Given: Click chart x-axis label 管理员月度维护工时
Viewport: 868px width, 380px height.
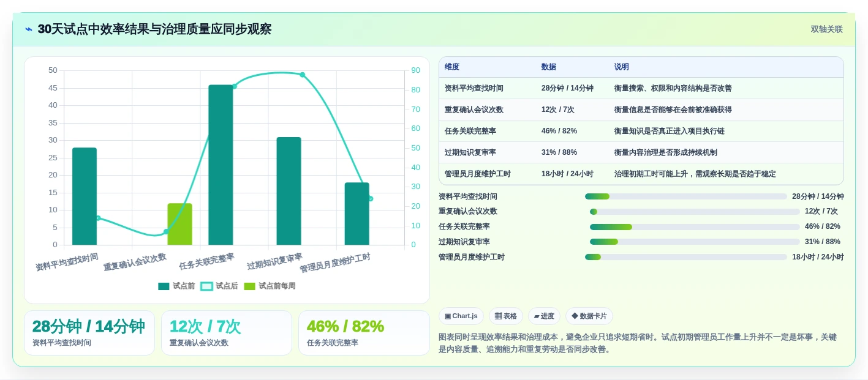Looking at the screenshot, I should pos(335,263).
